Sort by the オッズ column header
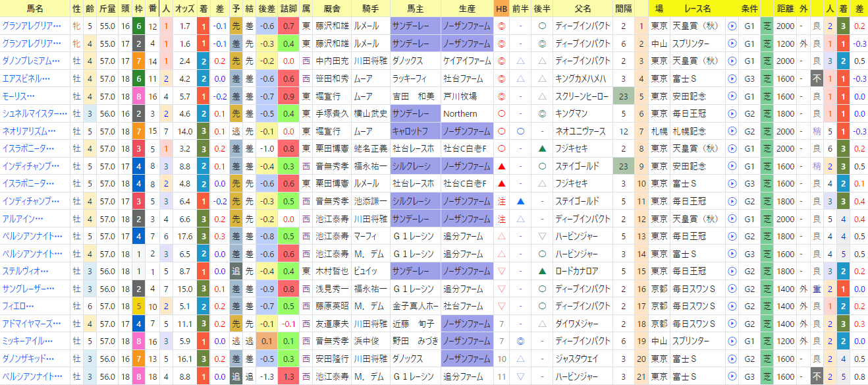The image size is (868, 385). click(x=184, y=9)
